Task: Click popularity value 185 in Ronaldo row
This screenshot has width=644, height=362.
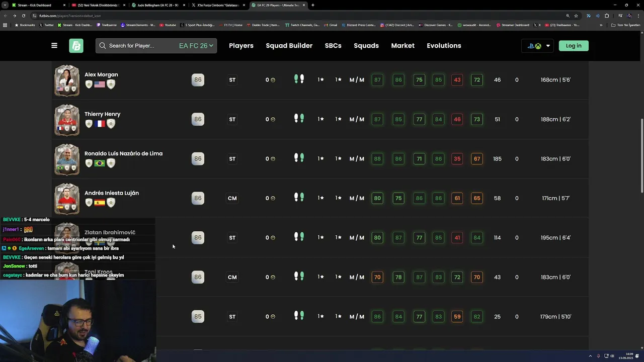Action: click(497, 159)
